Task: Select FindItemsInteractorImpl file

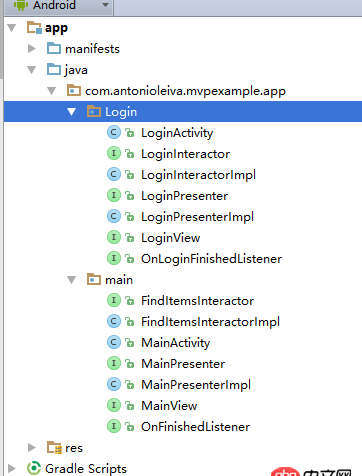Action: pos(210,322)
